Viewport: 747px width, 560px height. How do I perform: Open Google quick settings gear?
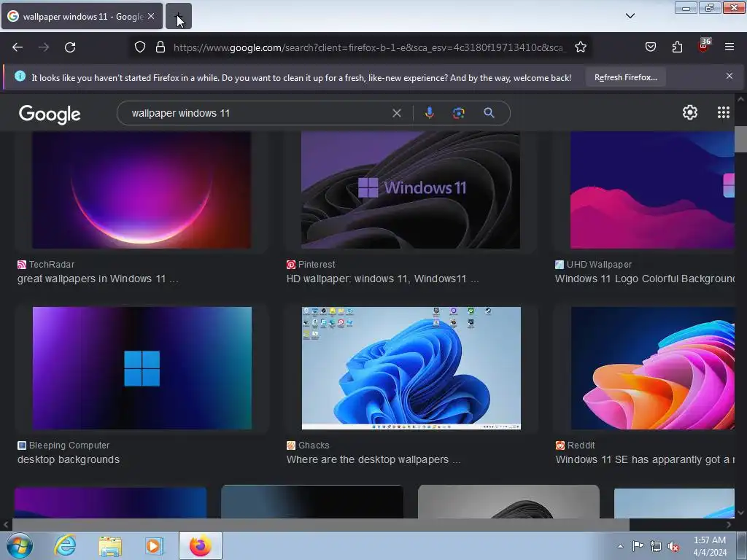click(690, 112)
